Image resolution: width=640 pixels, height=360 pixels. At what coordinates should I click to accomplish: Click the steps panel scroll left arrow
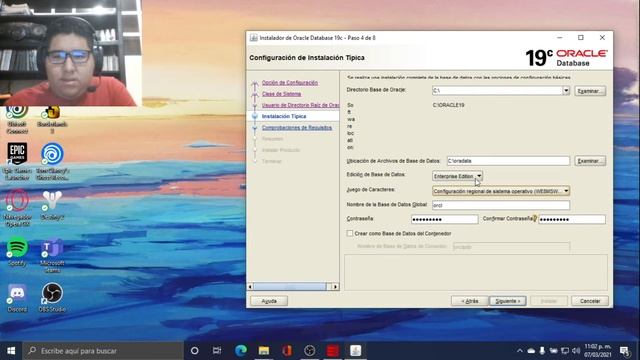coord(250,287)
